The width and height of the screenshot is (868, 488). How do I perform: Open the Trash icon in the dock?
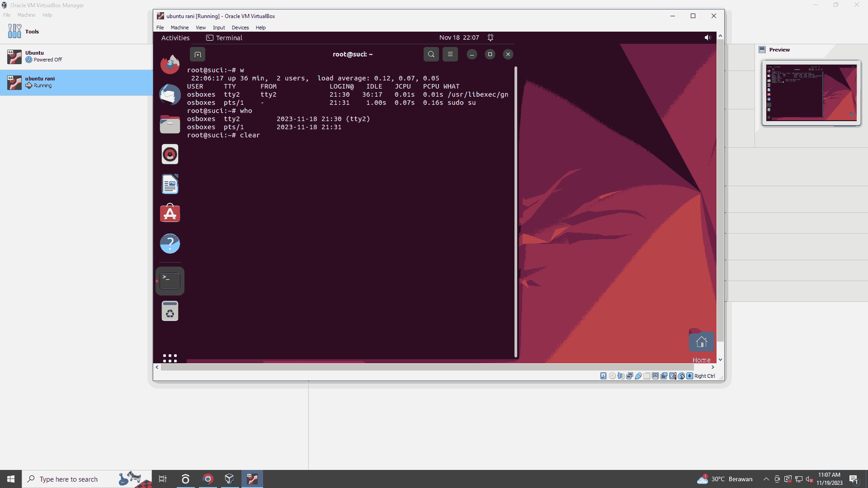pyautogui.click(x=170, y=311)
